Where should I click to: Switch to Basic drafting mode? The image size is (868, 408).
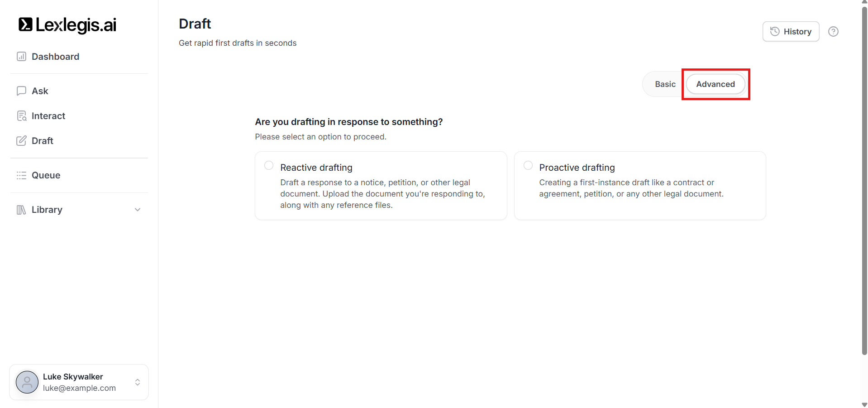(x=665, y=84)
